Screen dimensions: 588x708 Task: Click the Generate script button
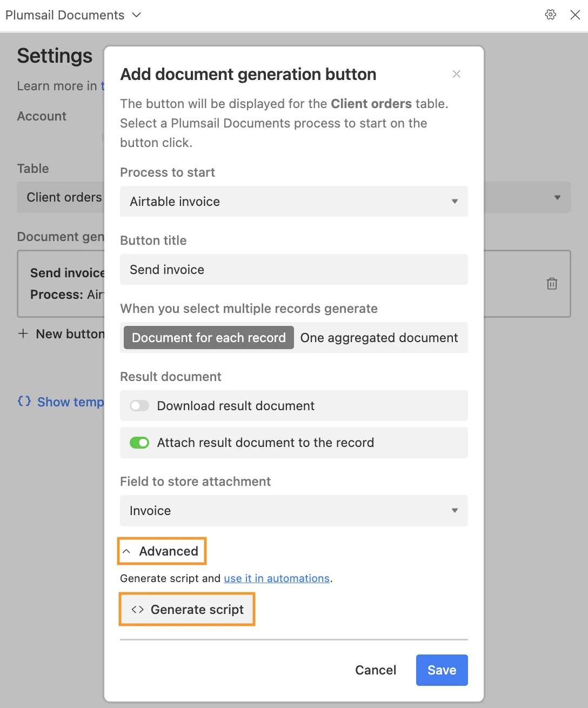click(186, 609)
